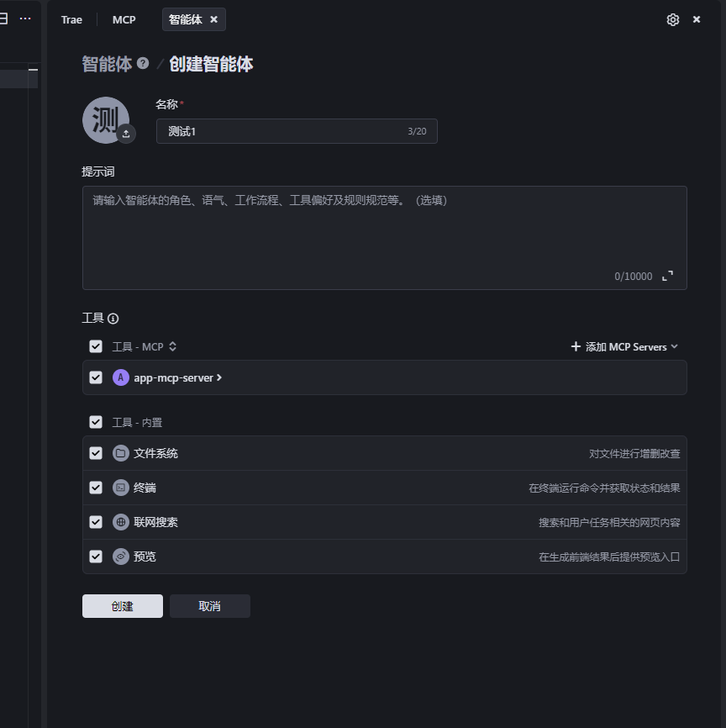Open the help icon next to 智能体 heading
Image resolution: width=726 pixels, height=728 pixels.
point(141,62)
